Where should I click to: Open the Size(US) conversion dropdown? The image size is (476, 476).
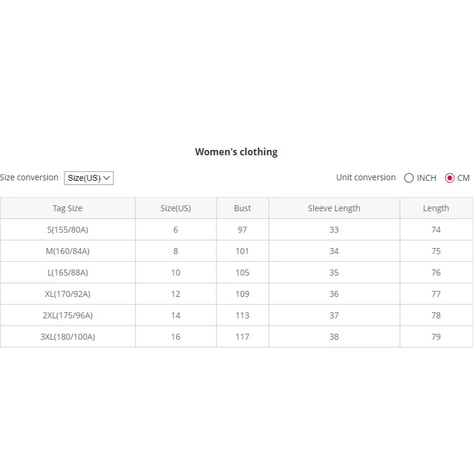coord(89,178)
